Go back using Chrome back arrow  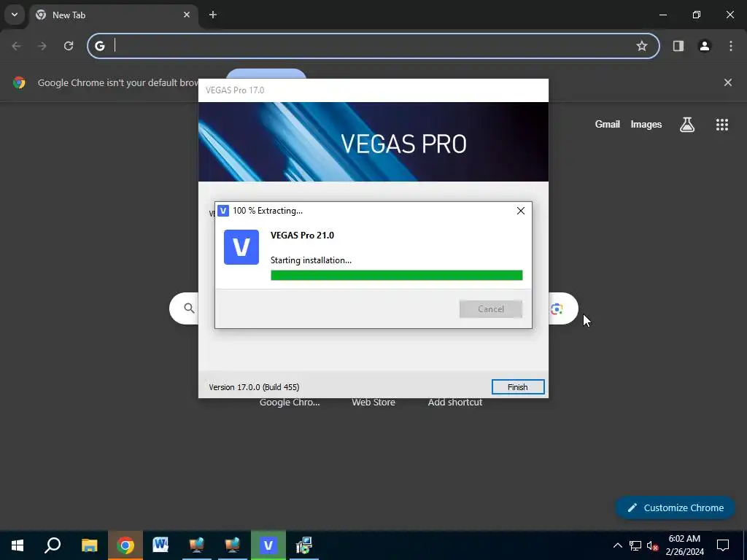click(x=16, y=46)
